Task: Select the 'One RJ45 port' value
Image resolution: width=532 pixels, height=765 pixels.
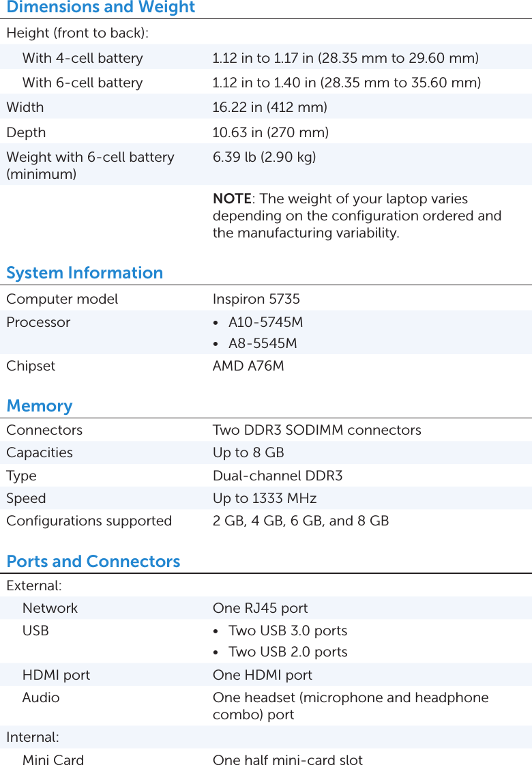Action: 261,608
